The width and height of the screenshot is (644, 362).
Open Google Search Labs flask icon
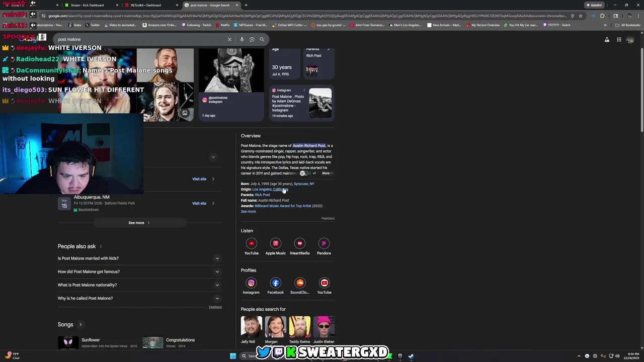[607, 40]
